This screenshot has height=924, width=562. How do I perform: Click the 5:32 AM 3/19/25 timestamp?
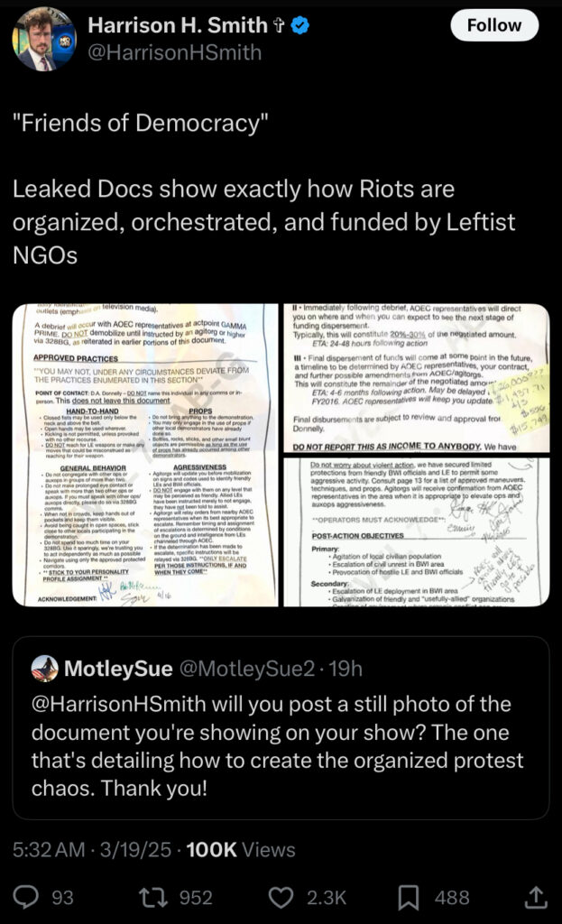pyautogui.click(x=91, y=850)
